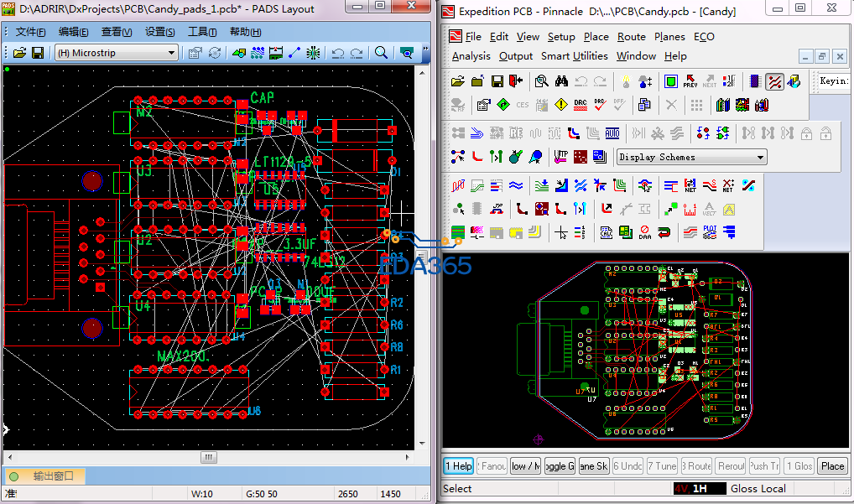This screenshot has width=854, height=504.
Task: Expand the Display Schemes dropdown
Action: pos(760,157)
